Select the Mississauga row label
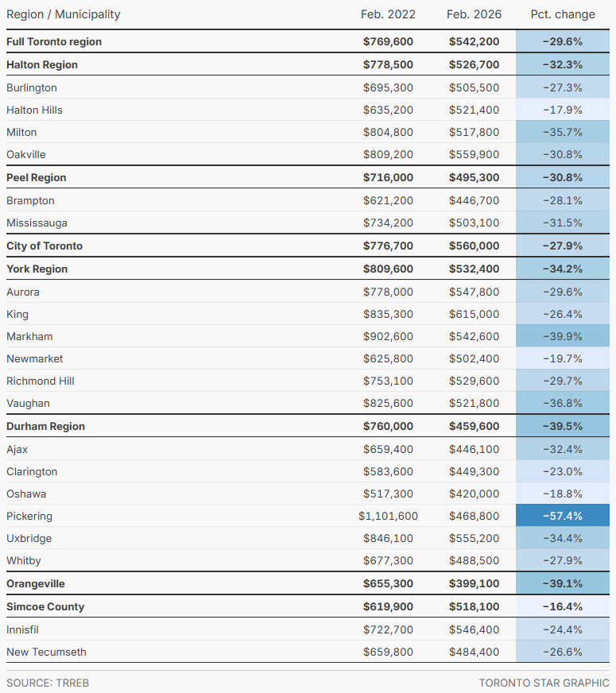 click(37, 223)
